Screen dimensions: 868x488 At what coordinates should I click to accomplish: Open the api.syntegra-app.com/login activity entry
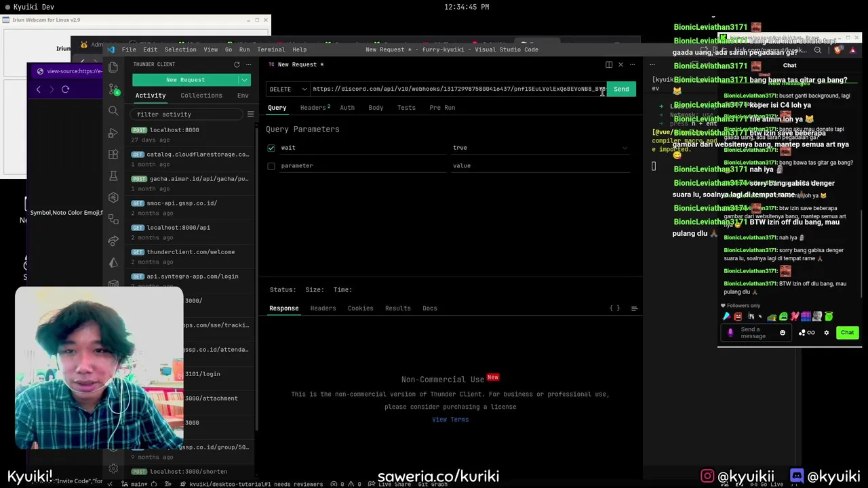coord(190,281)
